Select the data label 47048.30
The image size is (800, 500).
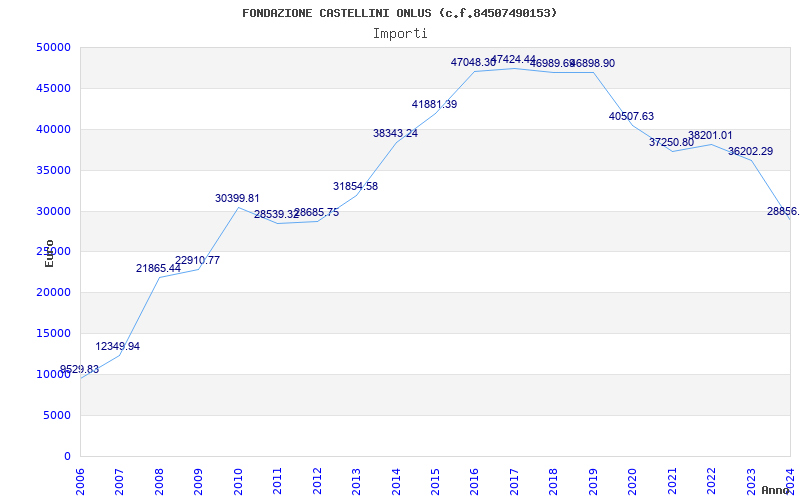pos(473,62)
